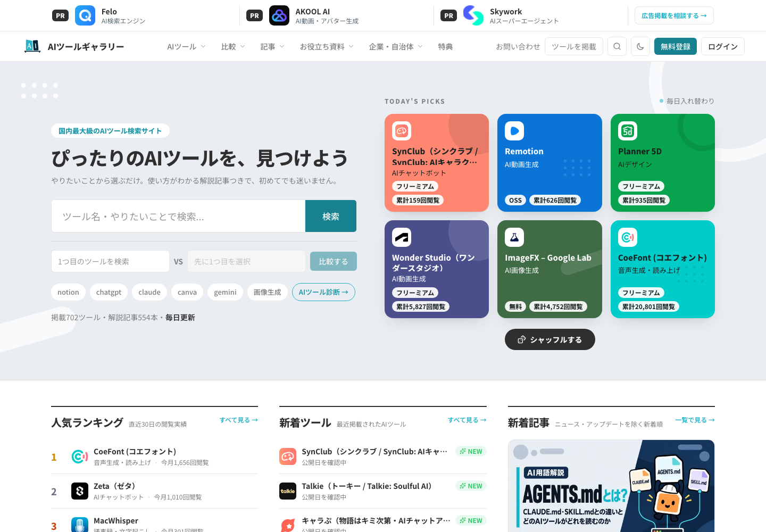
Task: Click the 国内最大級のAIツール検索サイト label
Action: [110, 131]
